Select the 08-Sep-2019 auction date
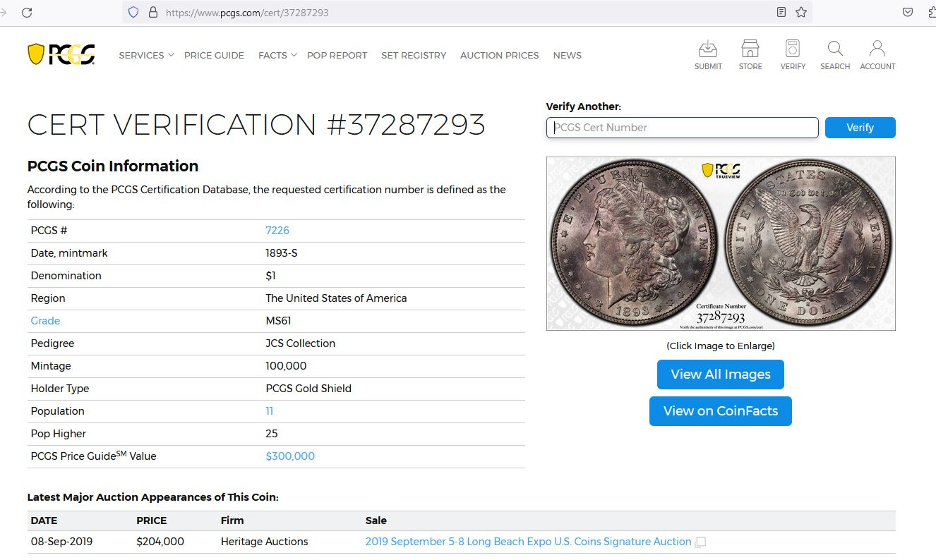Viewport: 936px width, 560px height. 61,542
